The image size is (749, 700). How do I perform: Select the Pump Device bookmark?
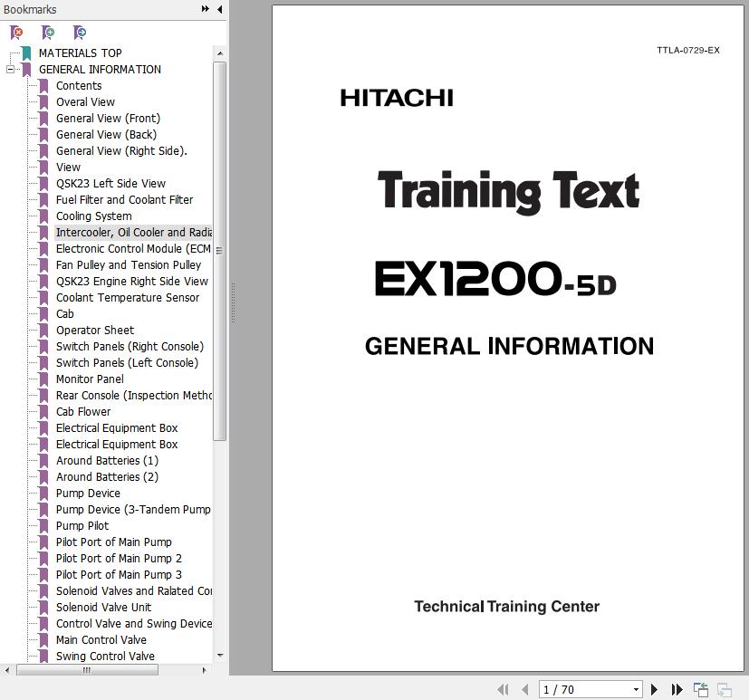coord(88,493)
